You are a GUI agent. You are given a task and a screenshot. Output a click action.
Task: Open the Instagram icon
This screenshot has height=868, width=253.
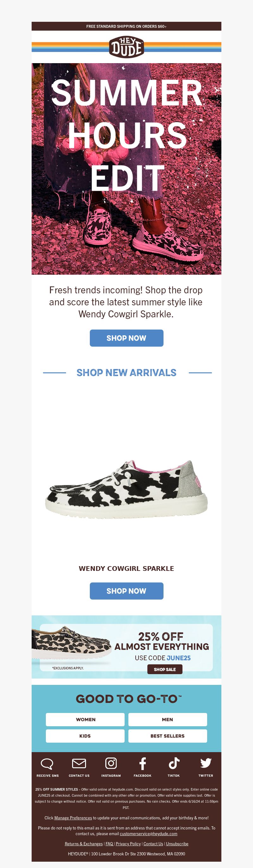(x=111, y=763)
